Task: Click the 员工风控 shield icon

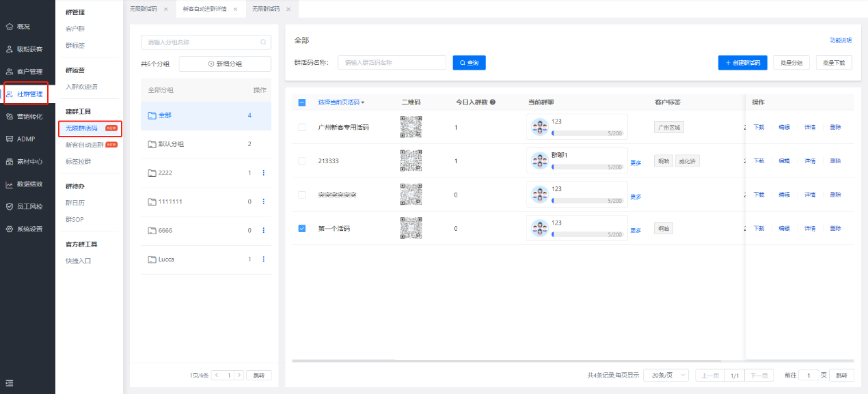Action: tap(10, 206)
